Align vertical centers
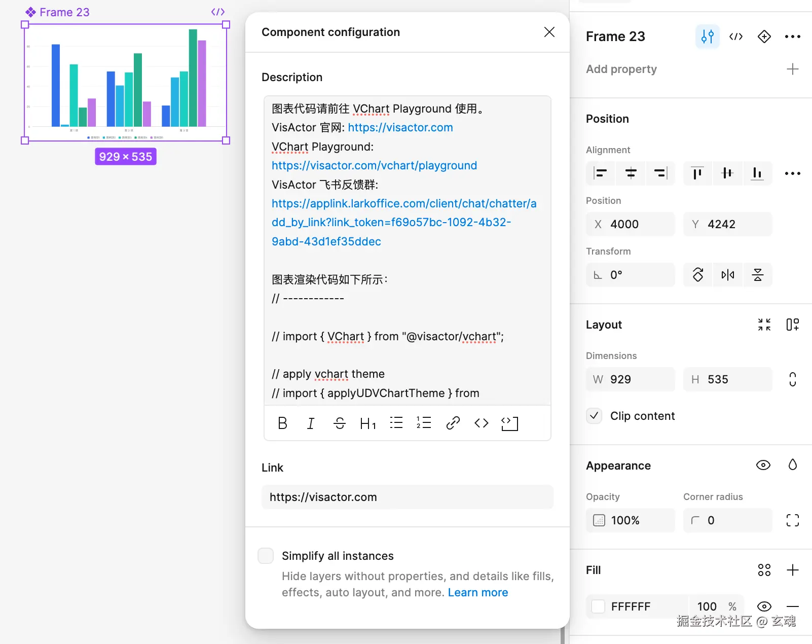The image size is (812, 644). [727, 173]
